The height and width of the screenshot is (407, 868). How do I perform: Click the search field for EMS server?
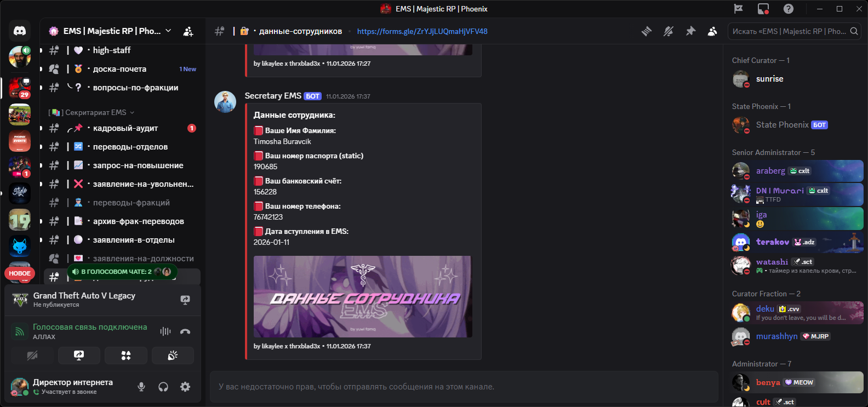pos(794,31)
